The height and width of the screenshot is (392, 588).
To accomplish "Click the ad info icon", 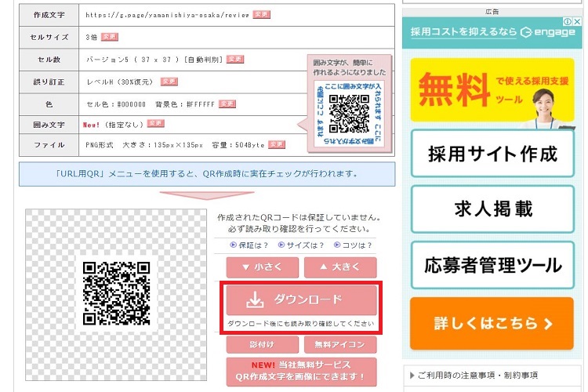I will tap(568, 22).
